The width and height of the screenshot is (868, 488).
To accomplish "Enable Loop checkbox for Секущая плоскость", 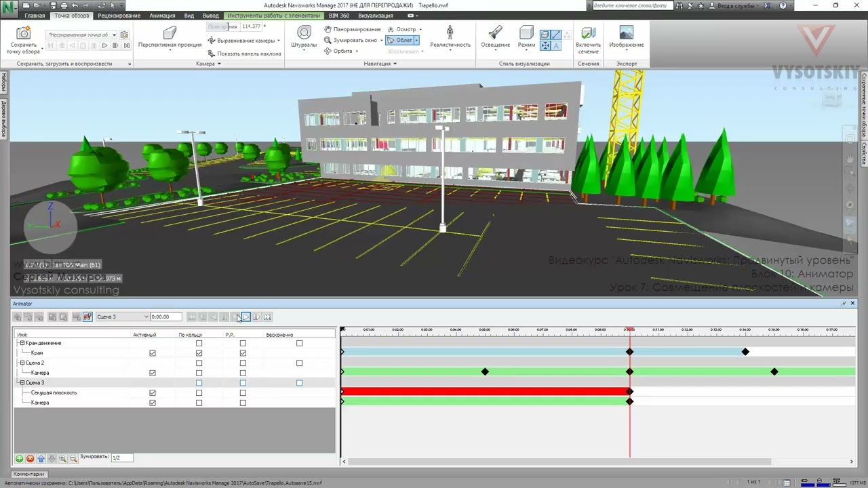I will tap(199, 392).
